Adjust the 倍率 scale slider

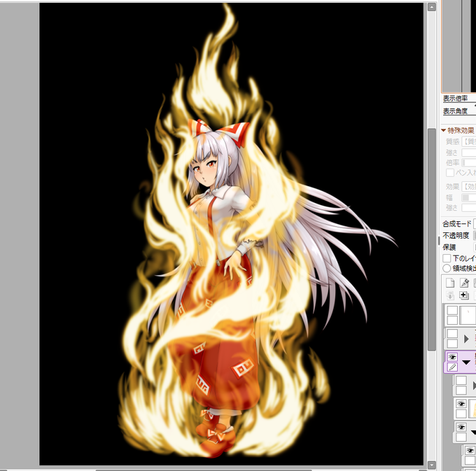(x=469, y=162)
